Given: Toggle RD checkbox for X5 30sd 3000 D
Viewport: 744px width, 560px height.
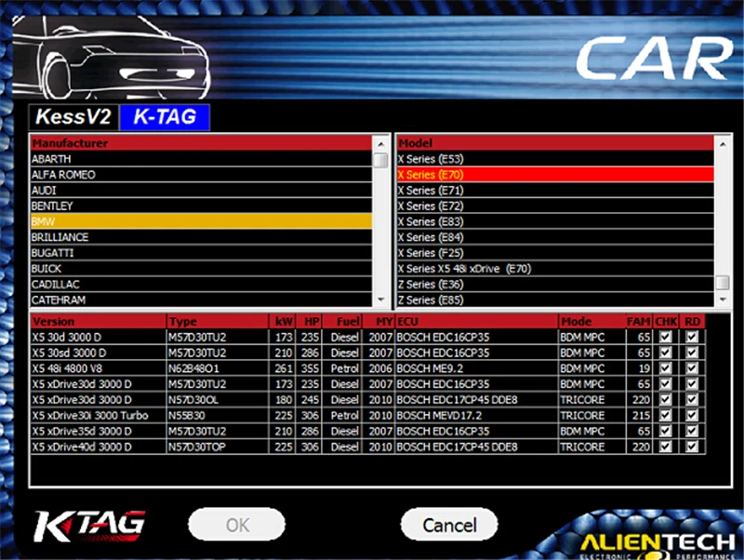Looking at the screenshot, I should (692, 353).
